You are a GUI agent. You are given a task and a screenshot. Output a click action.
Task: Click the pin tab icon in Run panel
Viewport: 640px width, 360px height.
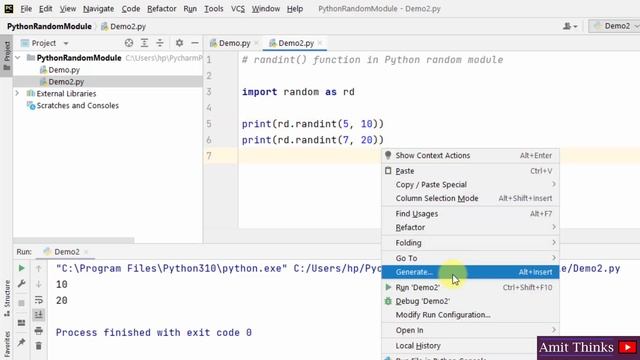click(22, 342)
